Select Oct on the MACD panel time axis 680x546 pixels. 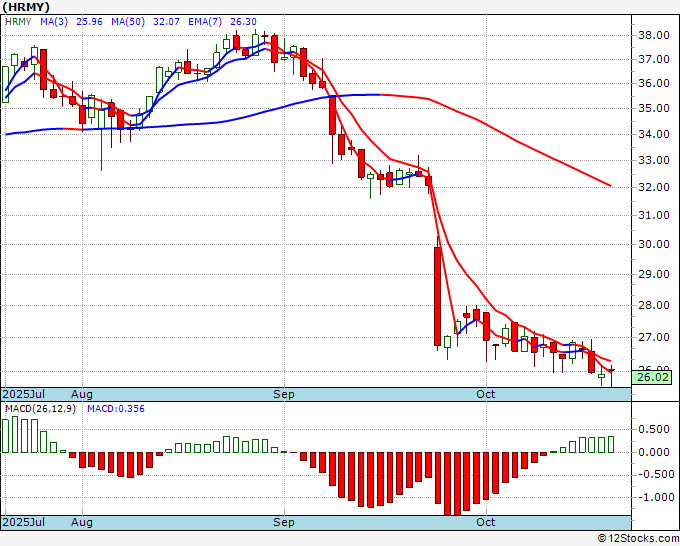pos(486,522)
